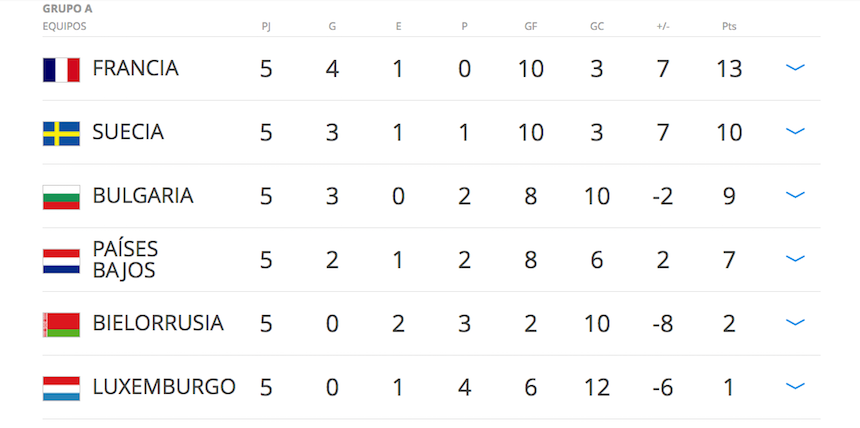Viewport: 860px width, 428px height.
Task: Expand the Suecia row chevron
Action: (x=795, y=132)
